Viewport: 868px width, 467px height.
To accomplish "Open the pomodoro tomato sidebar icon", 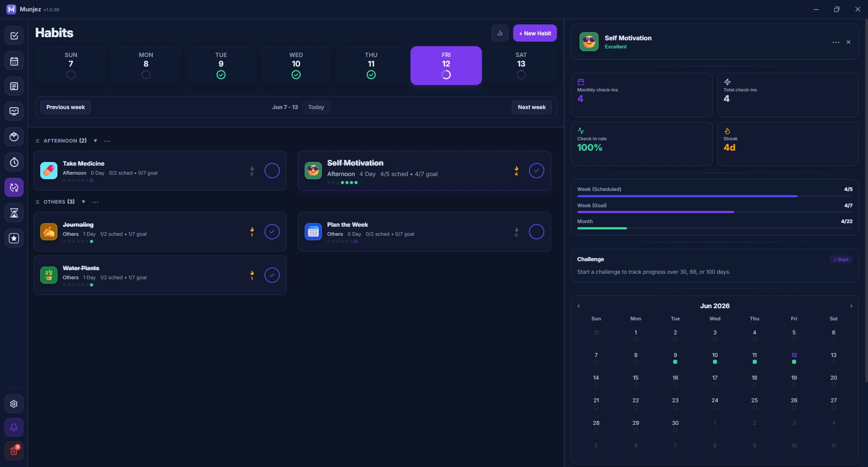I will click(14, 137).
